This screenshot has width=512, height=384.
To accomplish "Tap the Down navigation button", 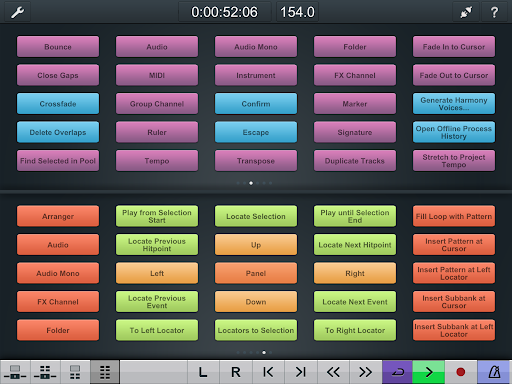I will click(x=256, y=302).
